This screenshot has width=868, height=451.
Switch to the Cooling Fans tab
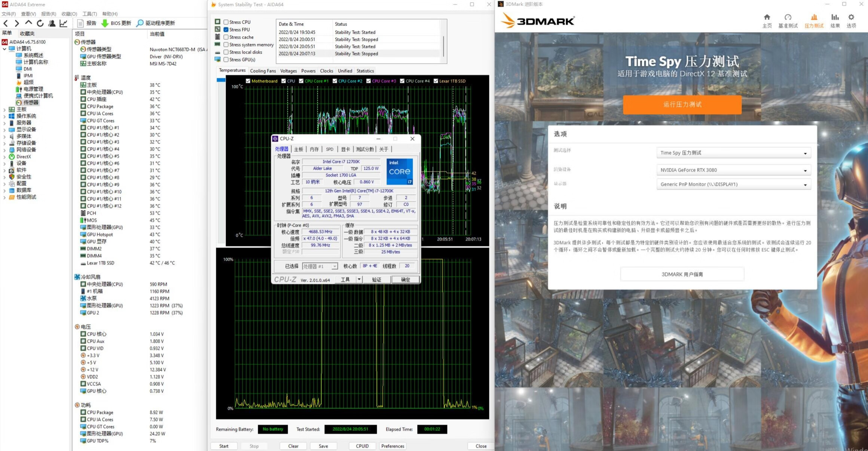pos(263,71)
